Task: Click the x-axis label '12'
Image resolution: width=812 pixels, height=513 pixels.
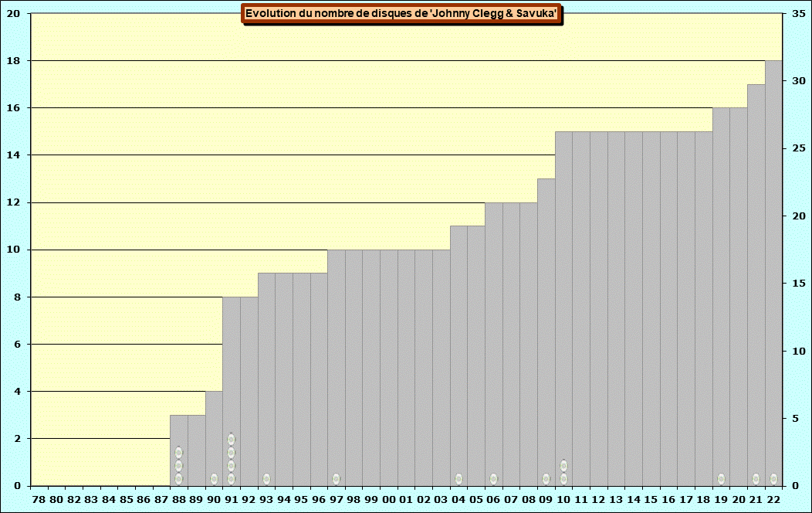Action: [598, 500]
